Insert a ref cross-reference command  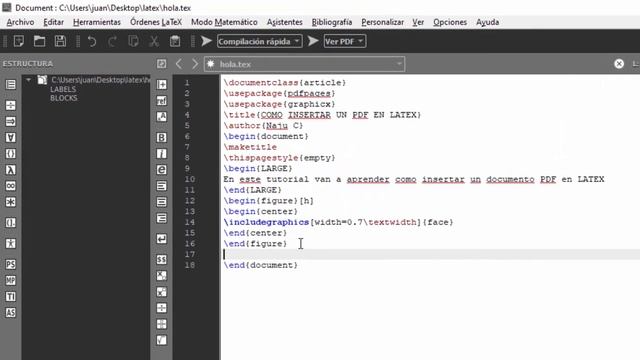point(162,100)
